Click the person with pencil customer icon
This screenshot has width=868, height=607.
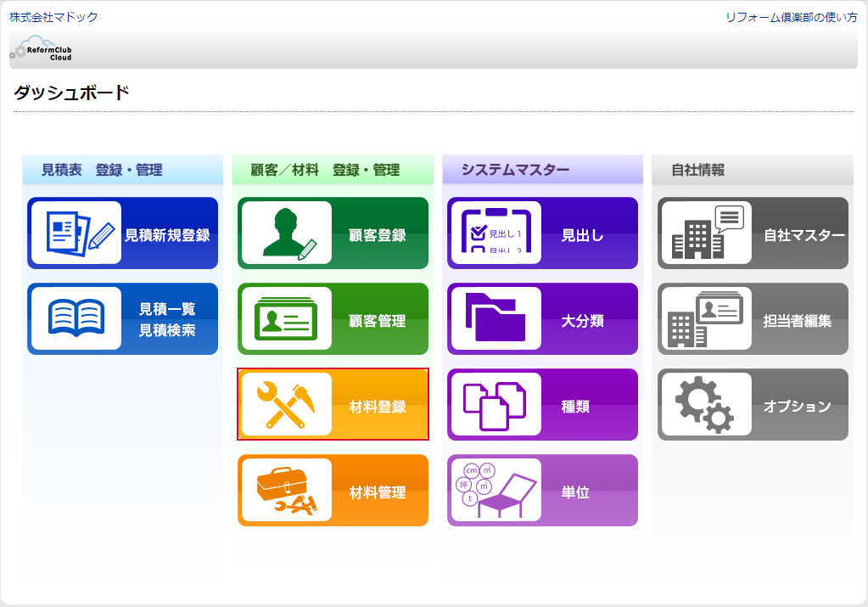[x=286, y=233]
